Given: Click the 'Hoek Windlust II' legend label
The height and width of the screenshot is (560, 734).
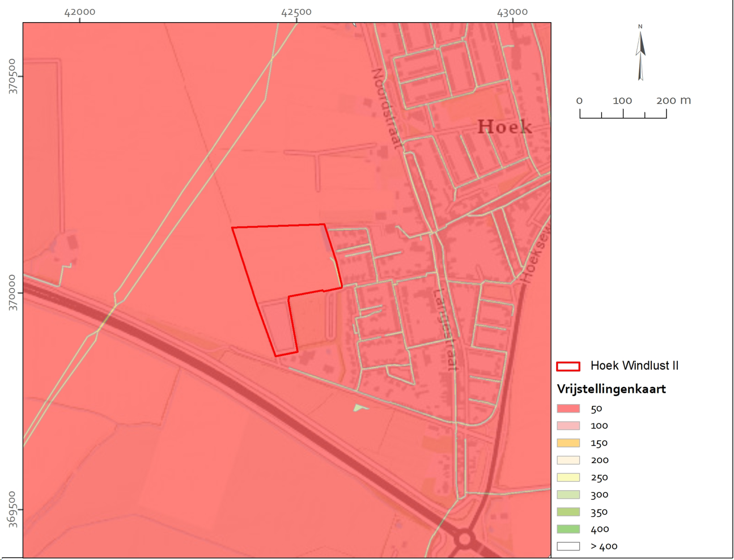Looking at the screenshot, I should 634,366.
